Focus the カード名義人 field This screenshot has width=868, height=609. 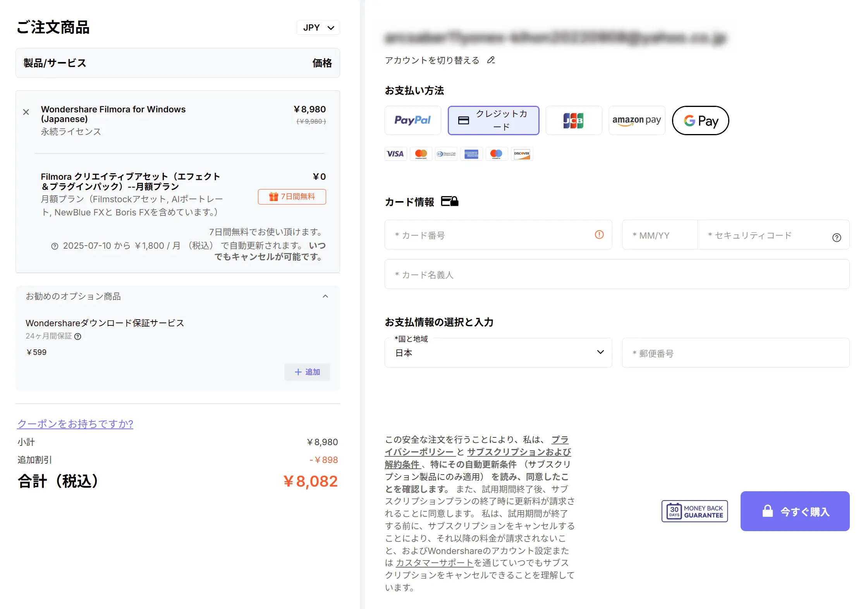point(617,274)
